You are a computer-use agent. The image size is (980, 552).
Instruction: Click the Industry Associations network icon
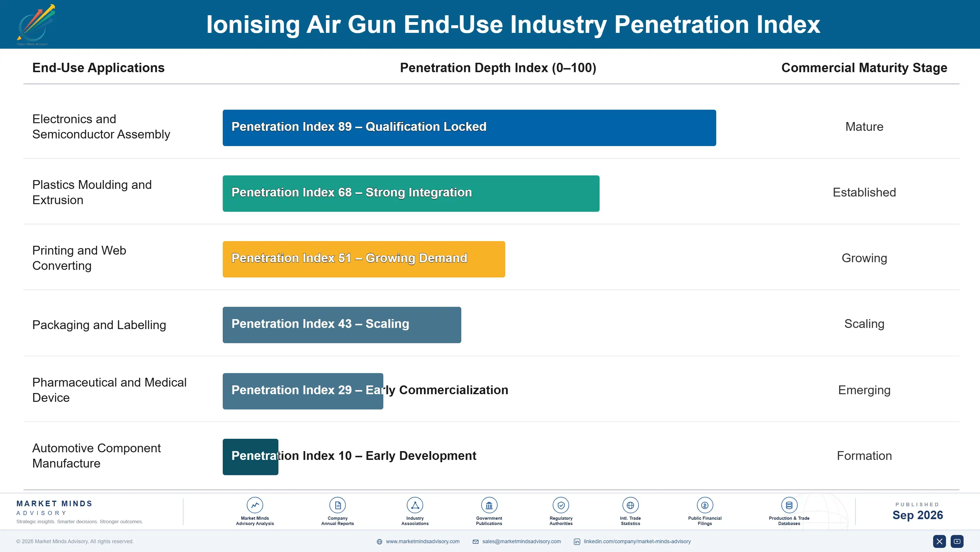click(x=415, y=505)
